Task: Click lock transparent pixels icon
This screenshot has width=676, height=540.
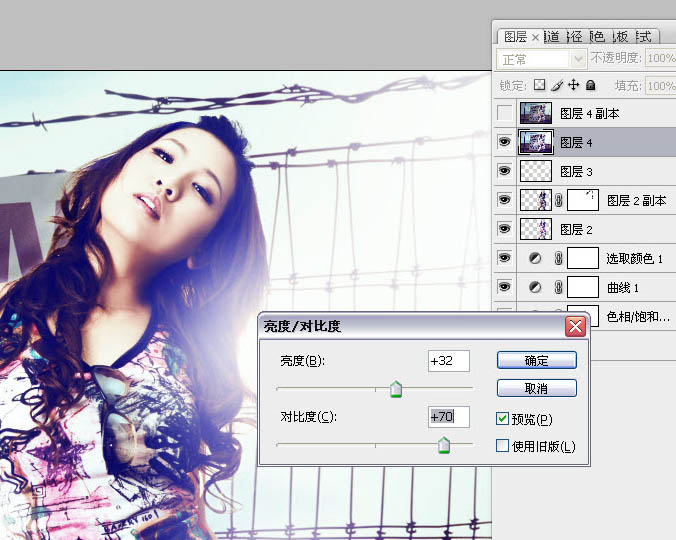Action: tap(540, 86)
